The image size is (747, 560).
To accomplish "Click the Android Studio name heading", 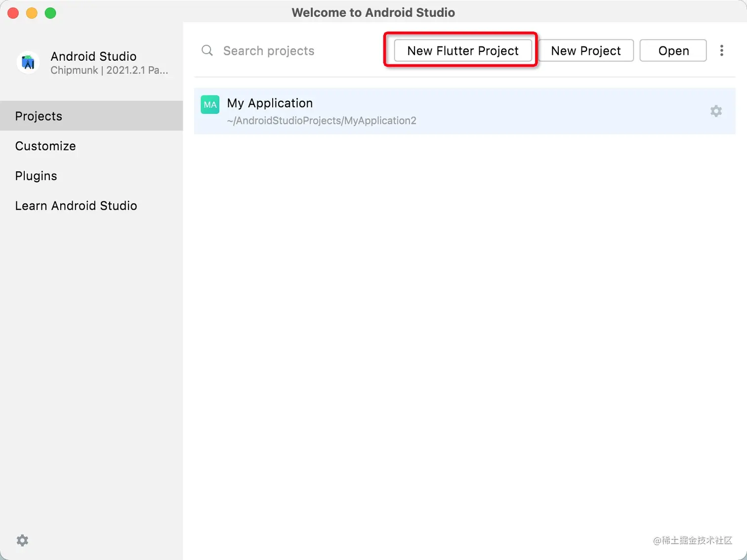I will 93,56.
